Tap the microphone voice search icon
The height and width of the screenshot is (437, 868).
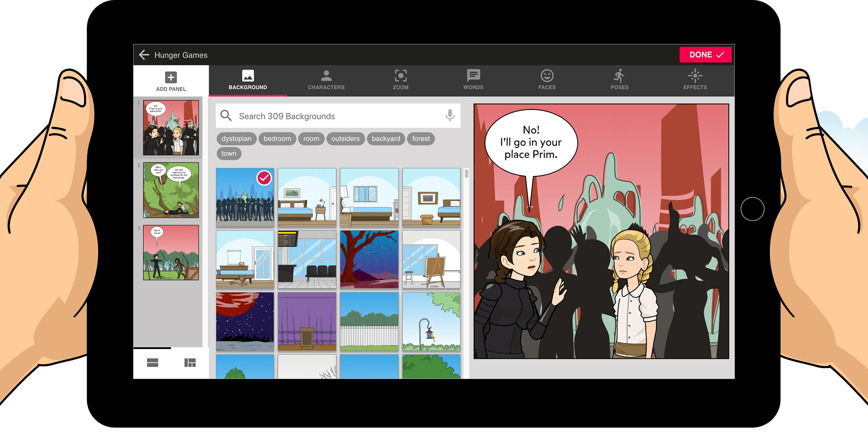(450, 116)
